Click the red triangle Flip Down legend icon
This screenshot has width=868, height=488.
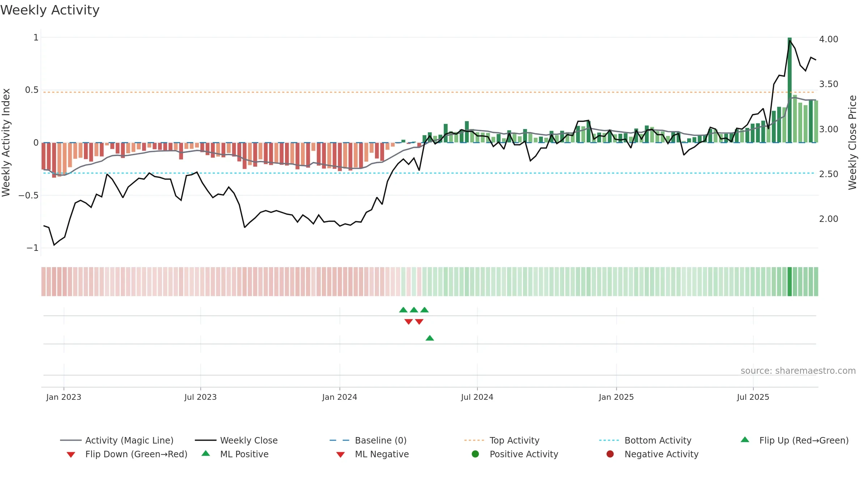coord(71,455)
